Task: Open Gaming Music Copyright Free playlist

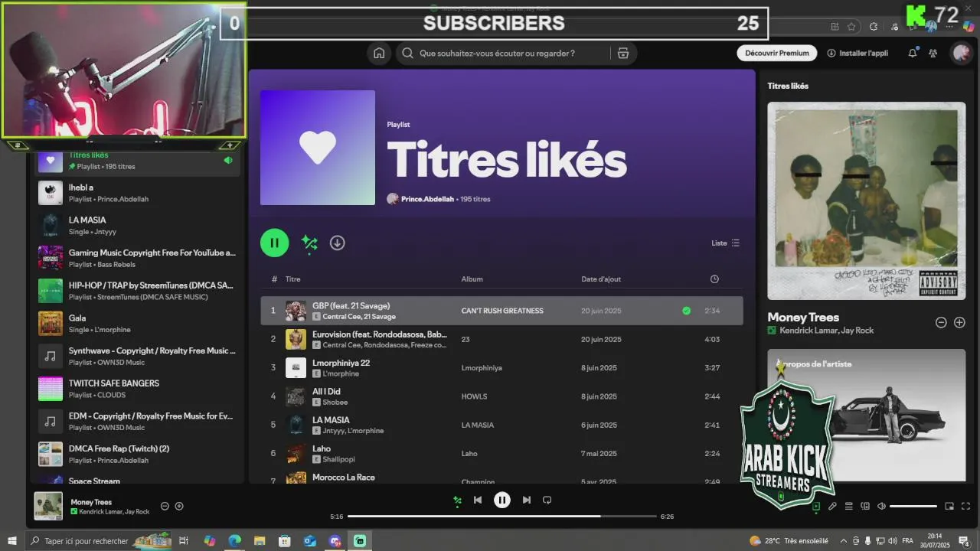Action: pyautogui.click(x=138, y=258)
